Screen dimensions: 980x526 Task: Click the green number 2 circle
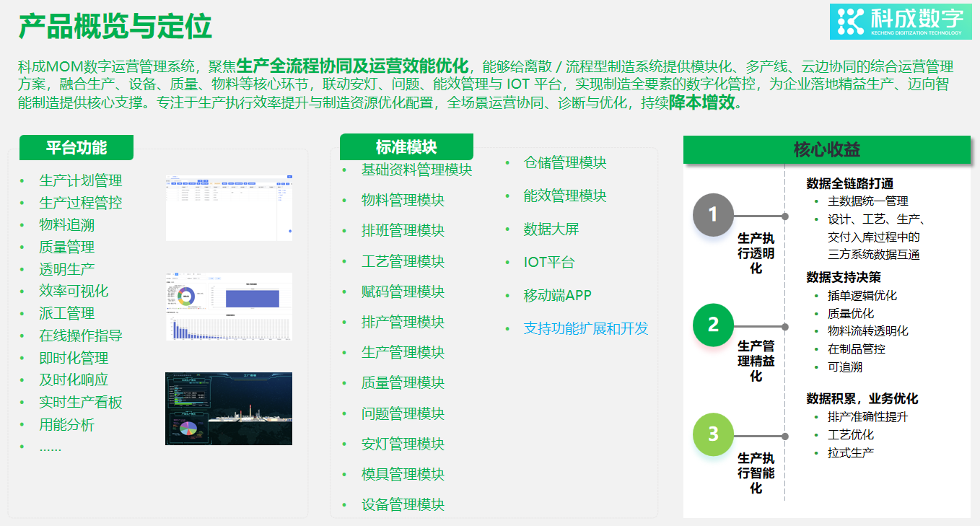coord(713,325)
